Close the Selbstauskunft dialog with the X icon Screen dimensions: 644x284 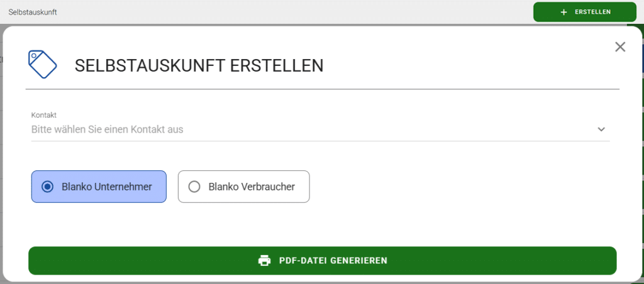coord(619,46)
